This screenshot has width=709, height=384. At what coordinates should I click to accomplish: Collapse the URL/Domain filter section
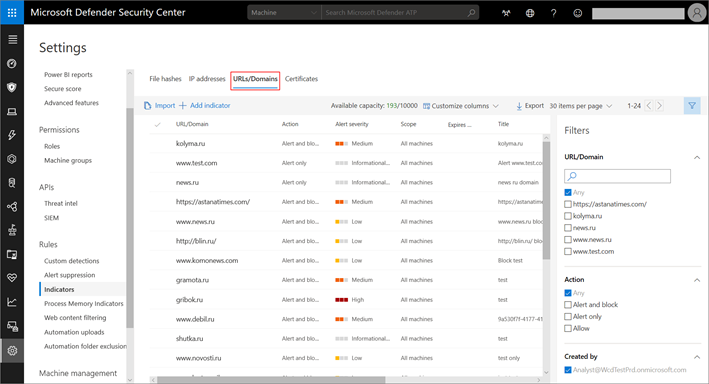pyautogui.click(x=697, y=157)
